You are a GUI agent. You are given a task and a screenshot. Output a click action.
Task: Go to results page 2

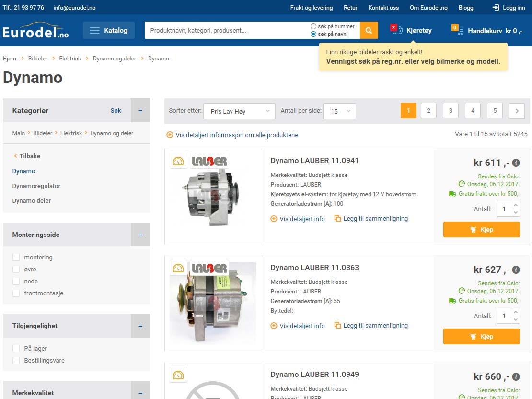(428, 111)
